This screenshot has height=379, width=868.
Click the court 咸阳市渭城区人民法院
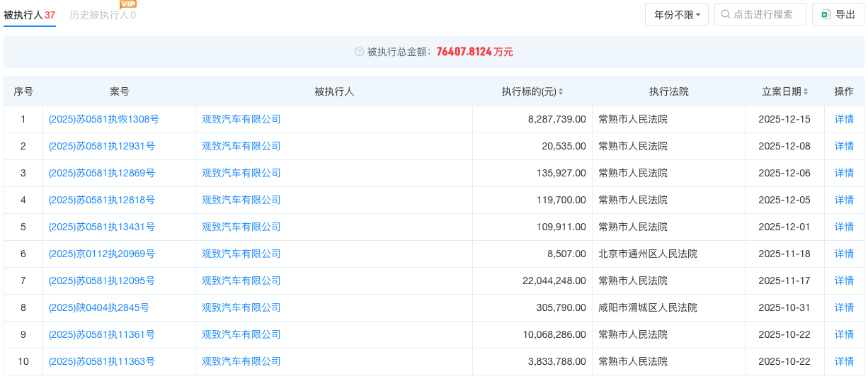click(648, 307)
